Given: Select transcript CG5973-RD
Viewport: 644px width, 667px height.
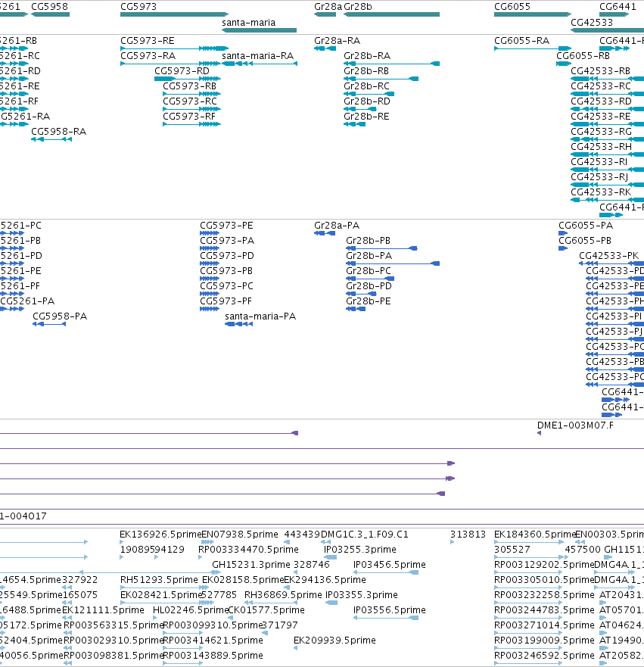Looking at the screenshot, I should click(x=182, y=70).
